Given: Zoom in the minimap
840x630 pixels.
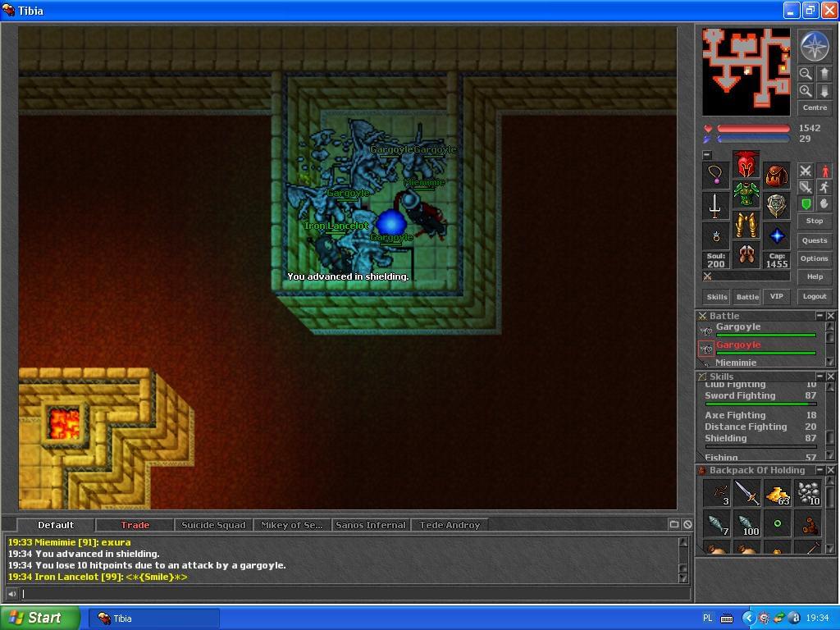Looking at the screenshot, I should (806, 91).
